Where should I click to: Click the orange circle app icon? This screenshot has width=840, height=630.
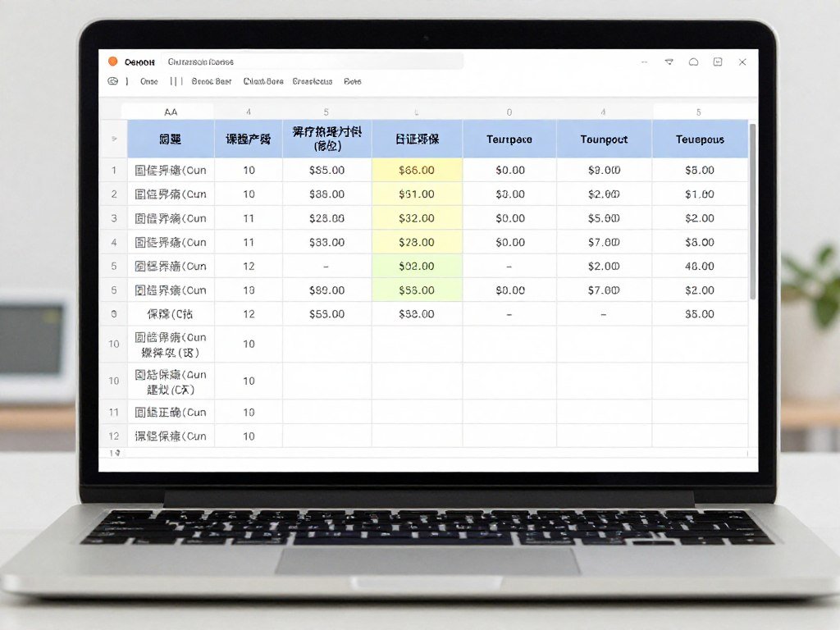pyautogui.click(x=113, y=62)
